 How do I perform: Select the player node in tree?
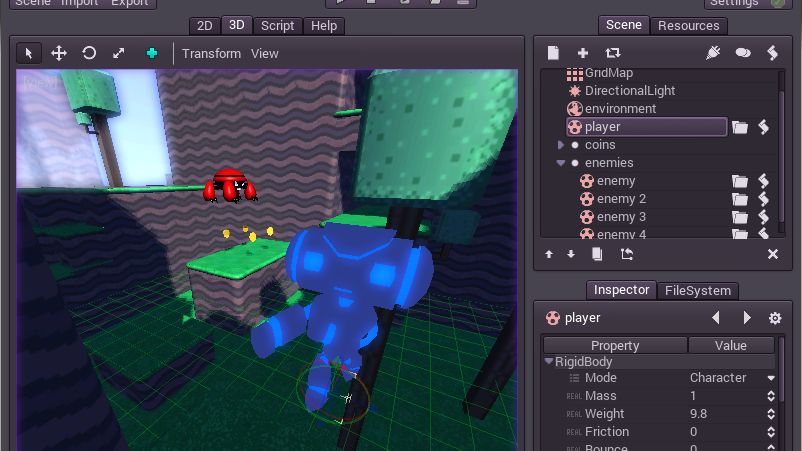pyautogui.click(x=647, y=127)
